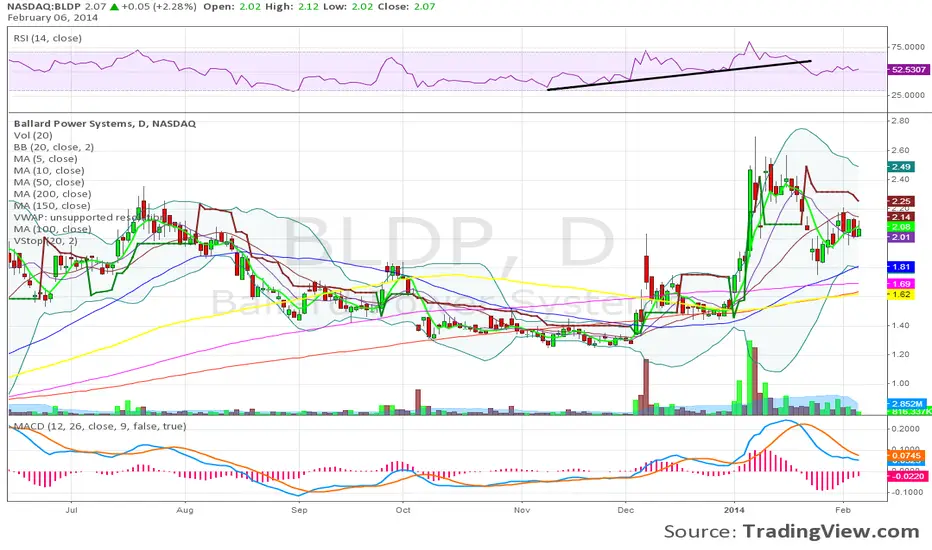Select the MA (50, close) legend entry
Image resolution: width=932 pixels, height=550 pixels.
(x=49, y=182)
